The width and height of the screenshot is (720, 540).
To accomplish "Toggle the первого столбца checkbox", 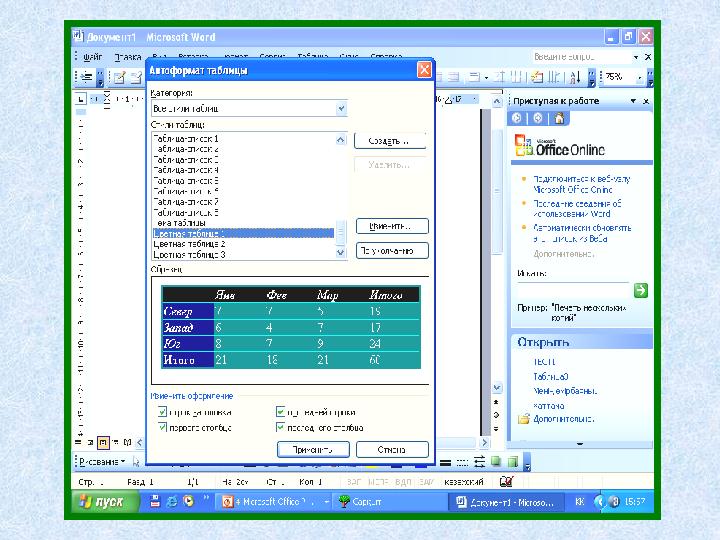I will (x=162, y=427).
